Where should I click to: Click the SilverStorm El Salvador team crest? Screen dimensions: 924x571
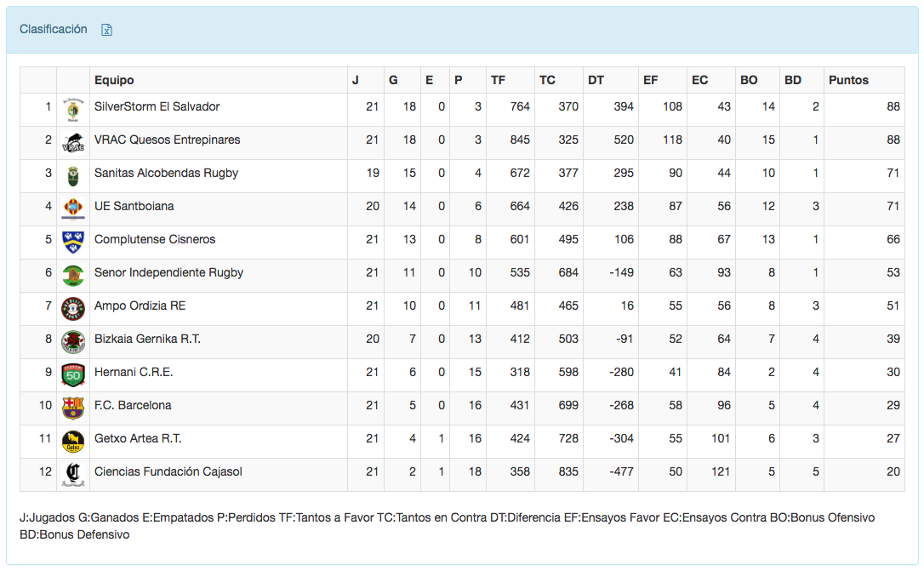tap(73, 110)
